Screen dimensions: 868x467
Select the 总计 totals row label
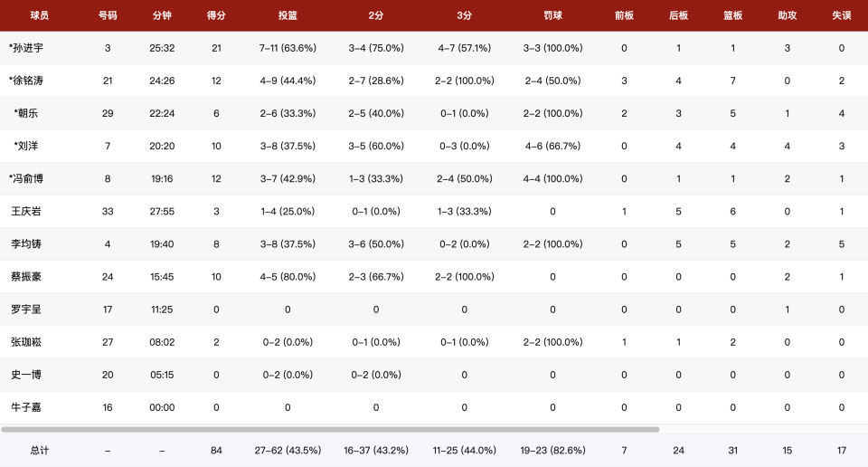[39, 451]
